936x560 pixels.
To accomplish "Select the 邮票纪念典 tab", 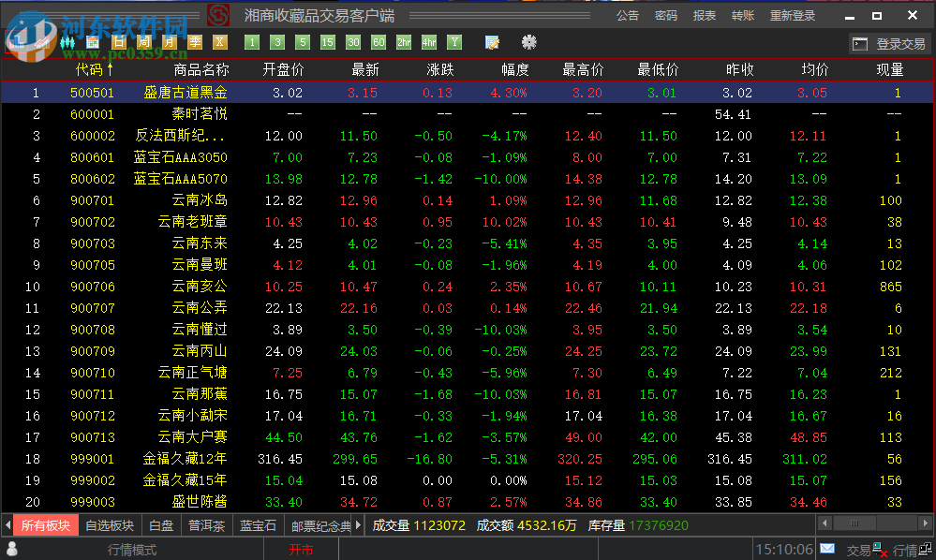I will tap(319, 525).
